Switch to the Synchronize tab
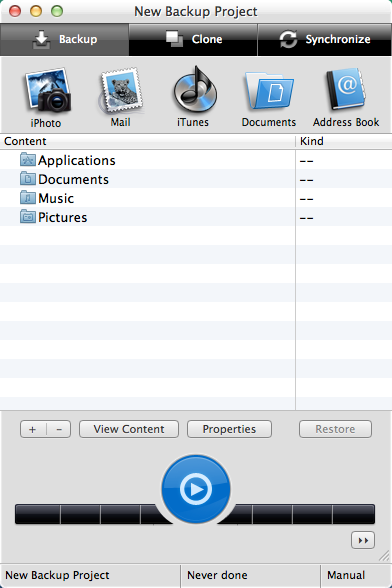Image resolution: width=392 pixels, height=588 pixels. (x=325, y=39)
